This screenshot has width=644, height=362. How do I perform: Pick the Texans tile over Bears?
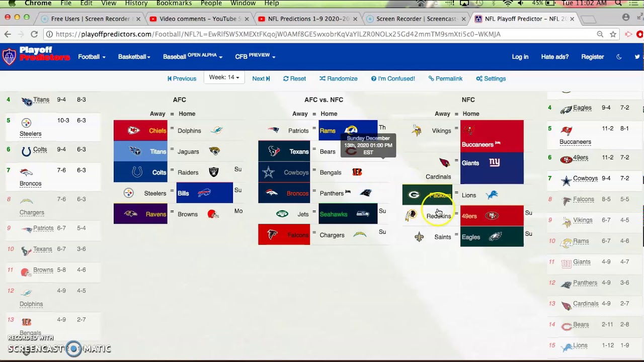(x=284, y=151)
